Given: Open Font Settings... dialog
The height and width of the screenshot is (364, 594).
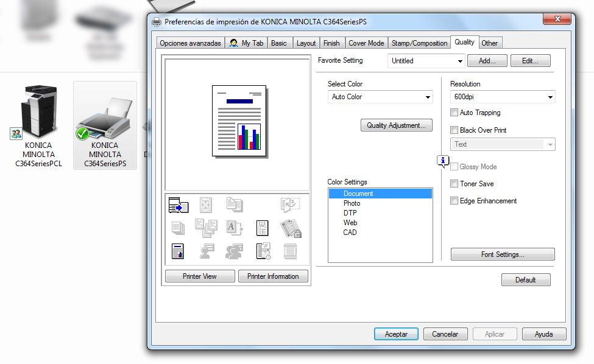Looking at the screenshot, I should [503, 254].
